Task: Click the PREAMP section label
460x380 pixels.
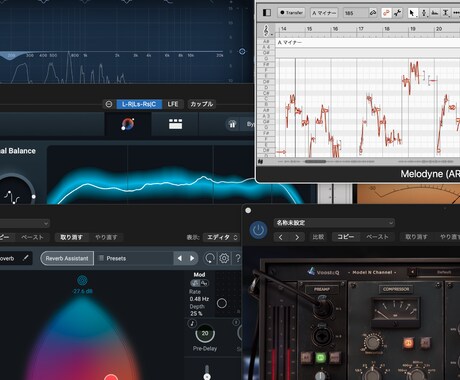Action: [x=322, y=289]
